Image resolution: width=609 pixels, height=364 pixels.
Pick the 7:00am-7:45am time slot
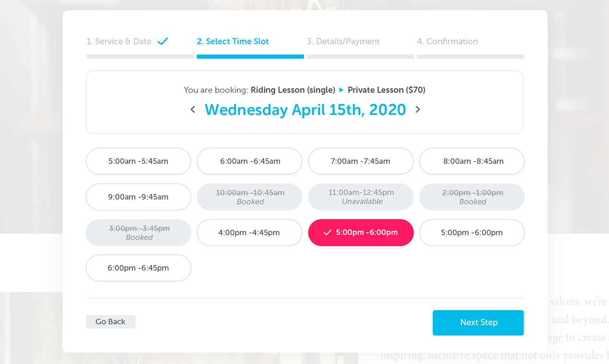[x=361, y=161]
